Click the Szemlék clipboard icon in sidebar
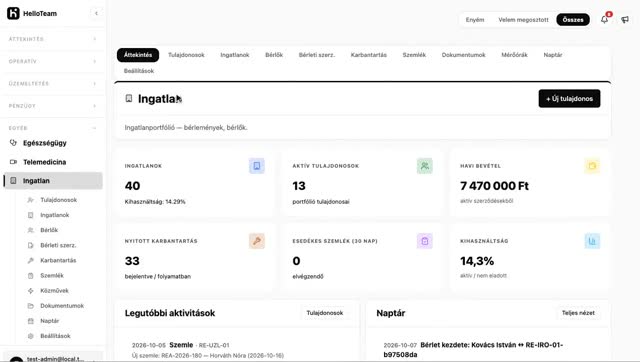 (x=31, y=275)
